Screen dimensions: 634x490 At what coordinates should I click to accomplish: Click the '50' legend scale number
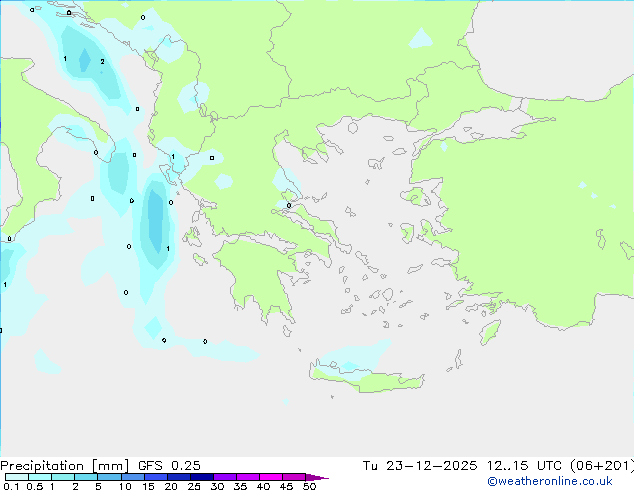[309, 486]
